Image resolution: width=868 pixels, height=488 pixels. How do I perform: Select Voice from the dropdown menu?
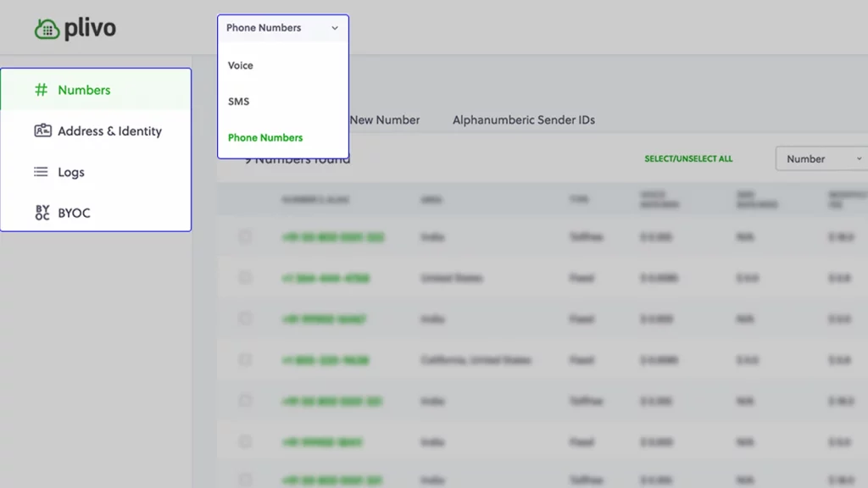240,65
